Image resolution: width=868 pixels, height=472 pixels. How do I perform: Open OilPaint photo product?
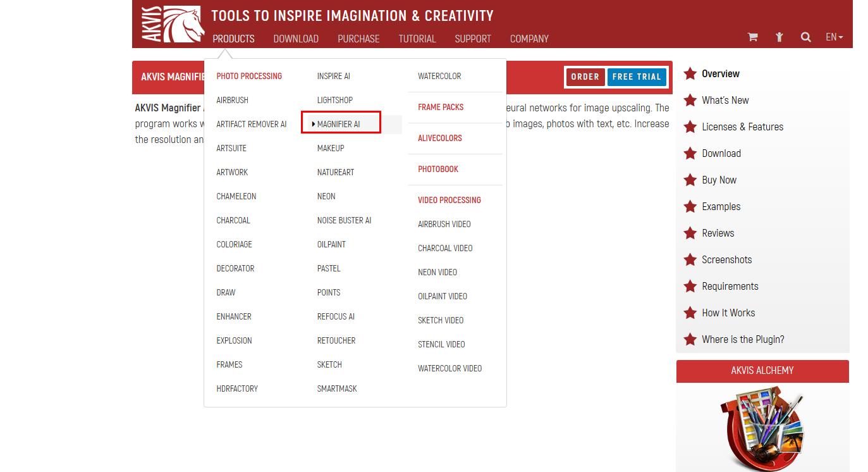click(331, 244)
